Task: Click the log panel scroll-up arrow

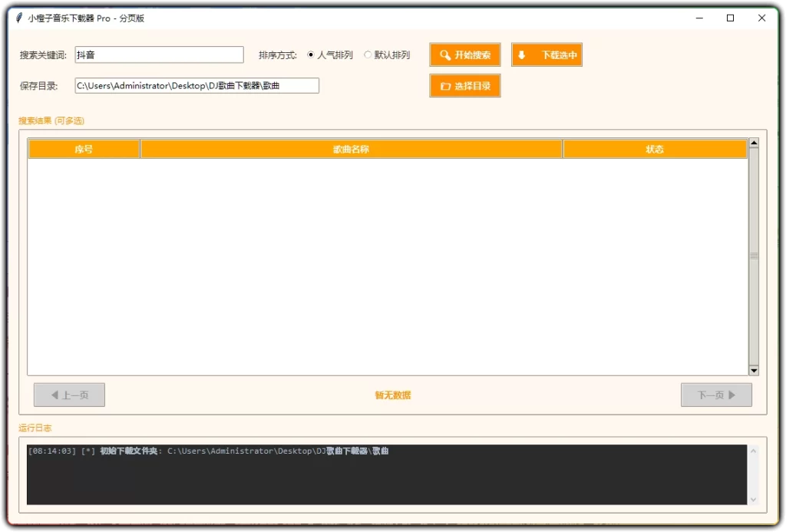Action: [x=753, y=451]
